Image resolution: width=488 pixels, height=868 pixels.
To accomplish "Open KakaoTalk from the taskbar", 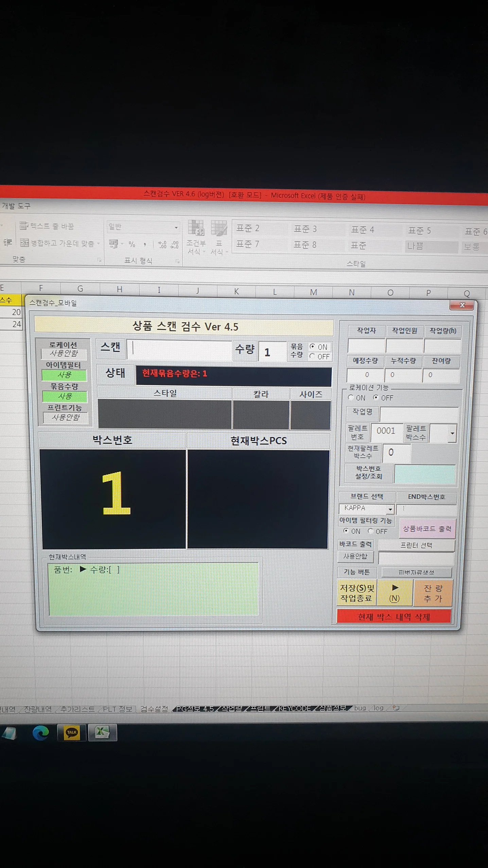I will coord(72,732).
